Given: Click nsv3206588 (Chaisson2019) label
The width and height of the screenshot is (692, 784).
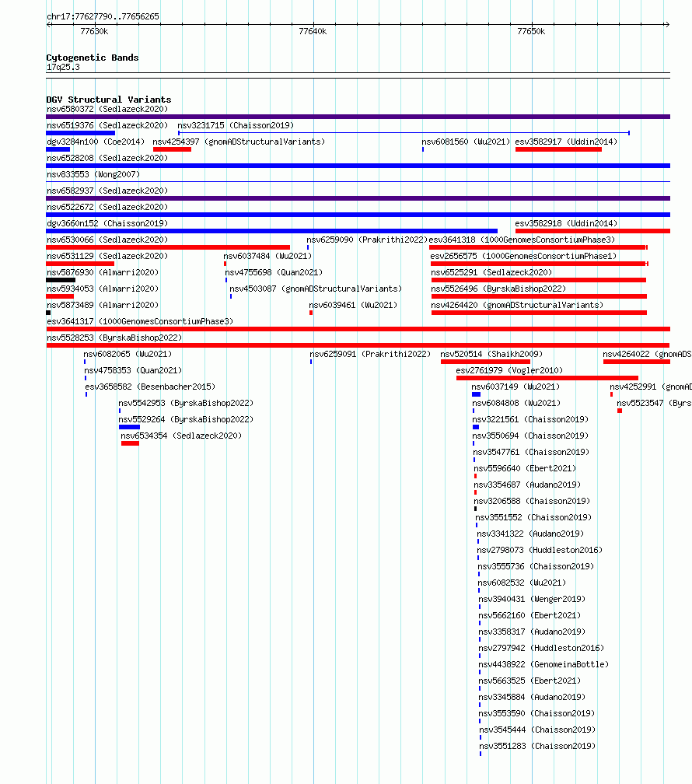Looking at the screenshot, I should pos(532,501).
